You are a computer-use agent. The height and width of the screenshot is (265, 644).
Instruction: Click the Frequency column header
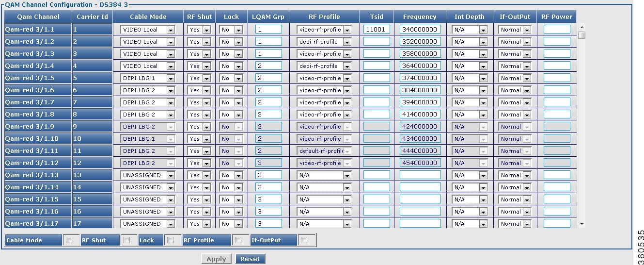pyautogui.click(x=420, y=17)
